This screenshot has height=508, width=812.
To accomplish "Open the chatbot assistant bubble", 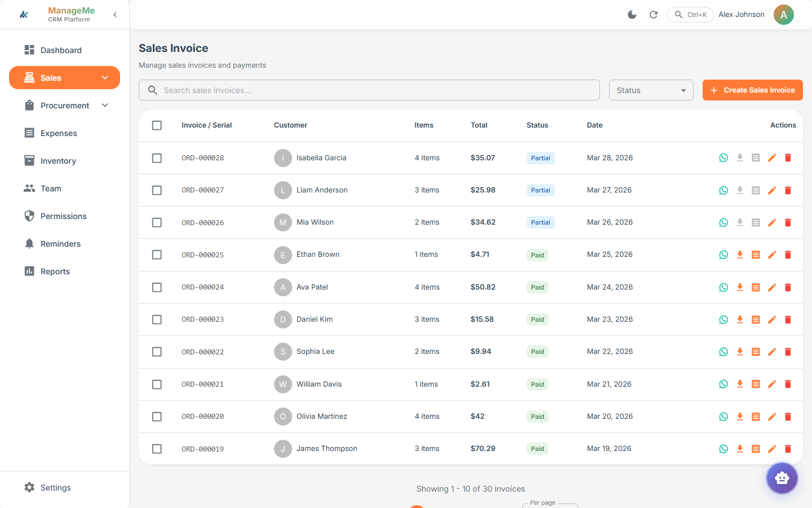I will tap(782, 478).
